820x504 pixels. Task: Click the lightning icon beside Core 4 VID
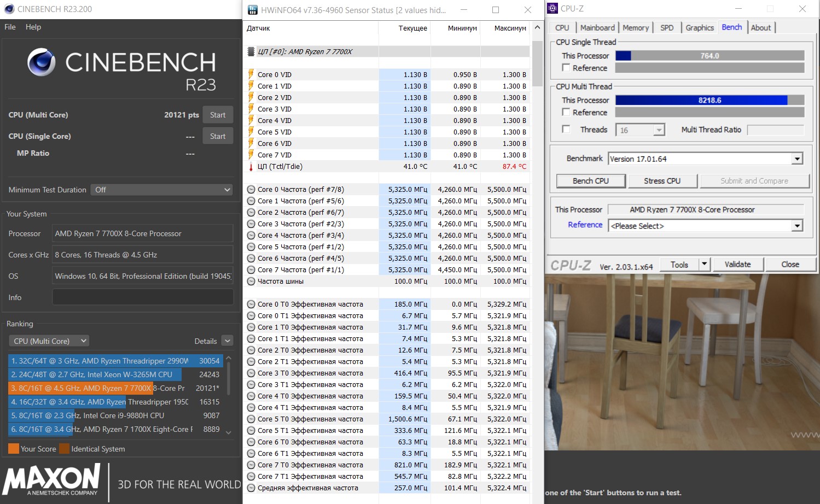click(251, 120)
